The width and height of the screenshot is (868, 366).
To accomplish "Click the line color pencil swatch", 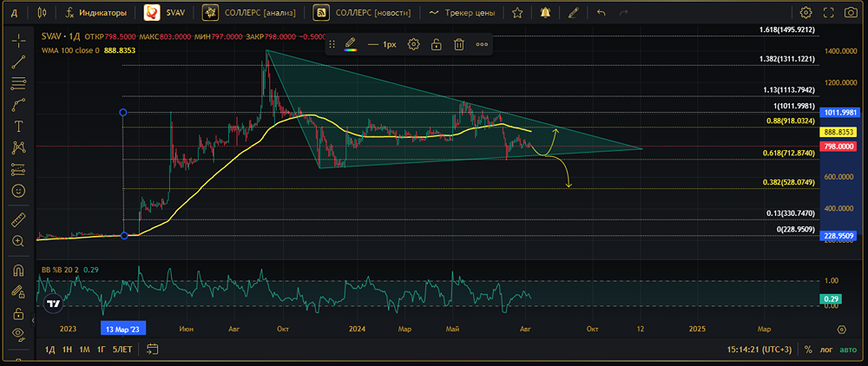I will [x=350, y=44].
